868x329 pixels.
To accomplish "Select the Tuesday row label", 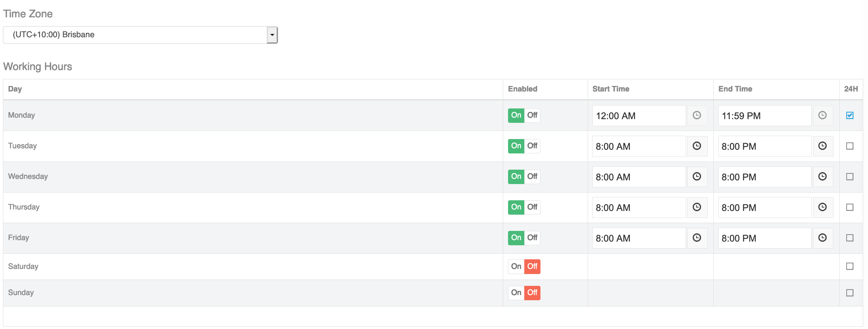I will (22, 146).
